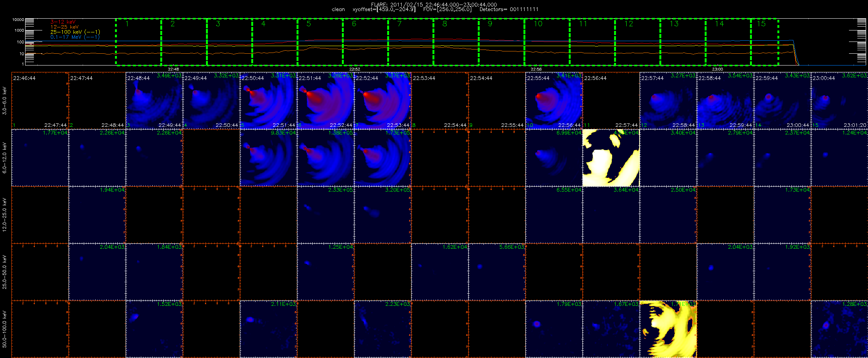Click the Detectors= 001111111 header text

pyautogui.click(x=509, y=10)
